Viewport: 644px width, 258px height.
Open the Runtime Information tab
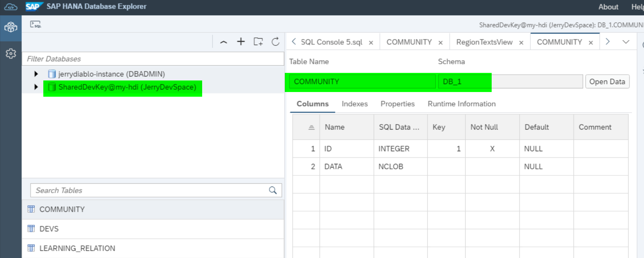pos(462,104)
